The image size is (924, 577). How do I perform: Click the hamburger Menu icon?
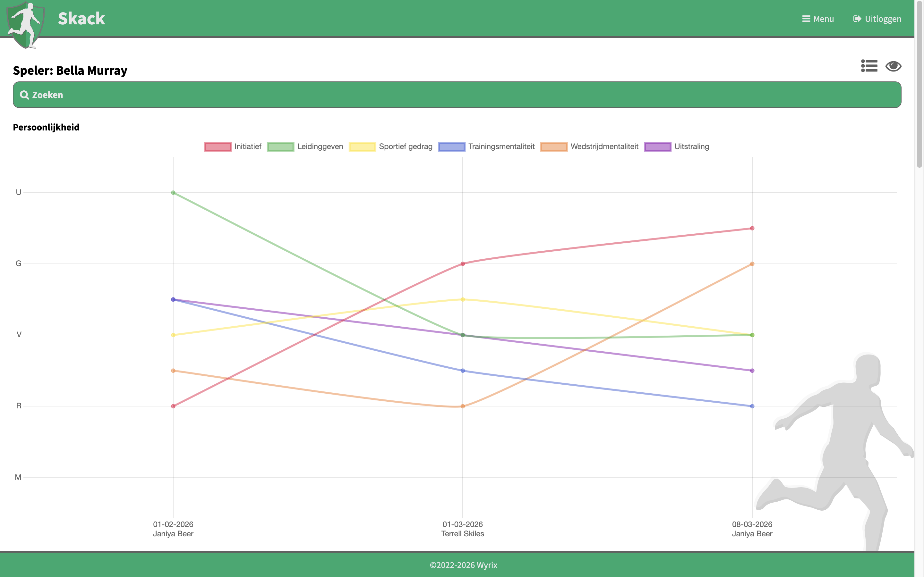point(806,19)
